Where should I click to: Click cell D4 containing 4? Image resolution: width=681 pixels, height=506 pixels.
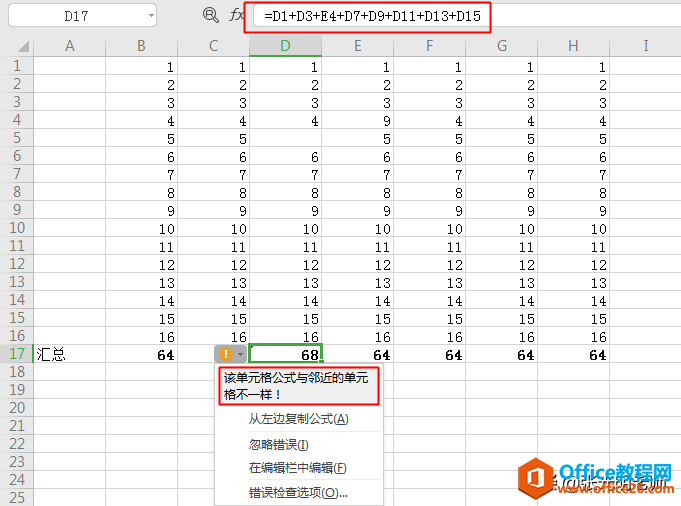[x=285, y=120]
